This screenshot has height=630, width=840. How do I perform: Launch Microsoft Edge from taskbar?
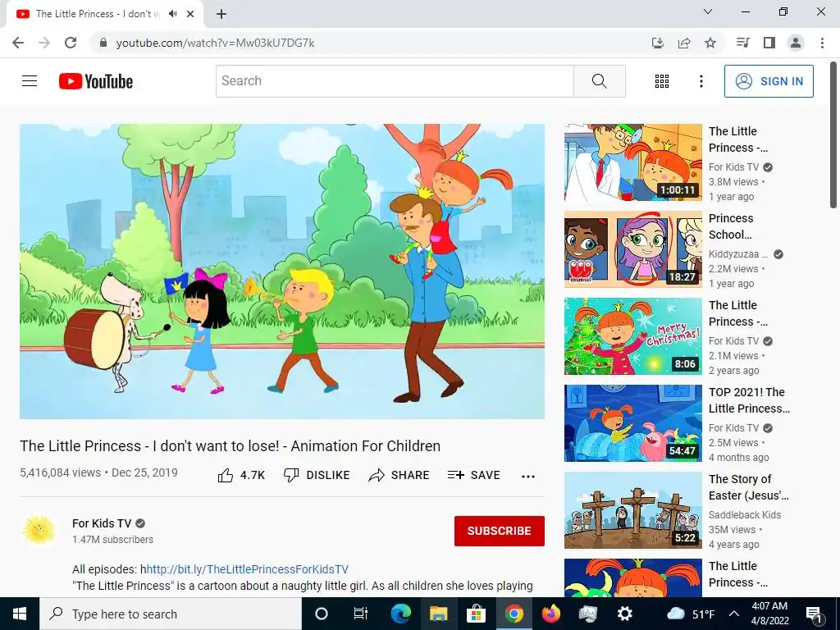tap(400, 614)
